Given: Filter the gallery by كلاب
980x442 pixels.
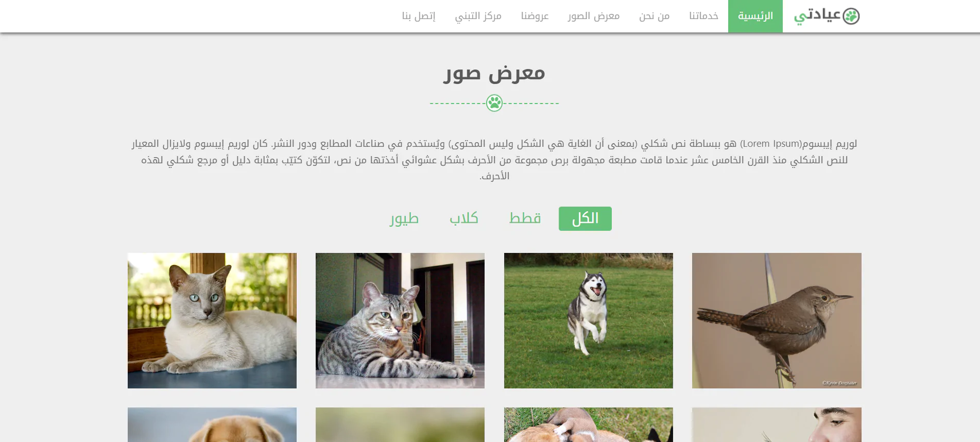Looking at the screenshot, I should 463,218.
